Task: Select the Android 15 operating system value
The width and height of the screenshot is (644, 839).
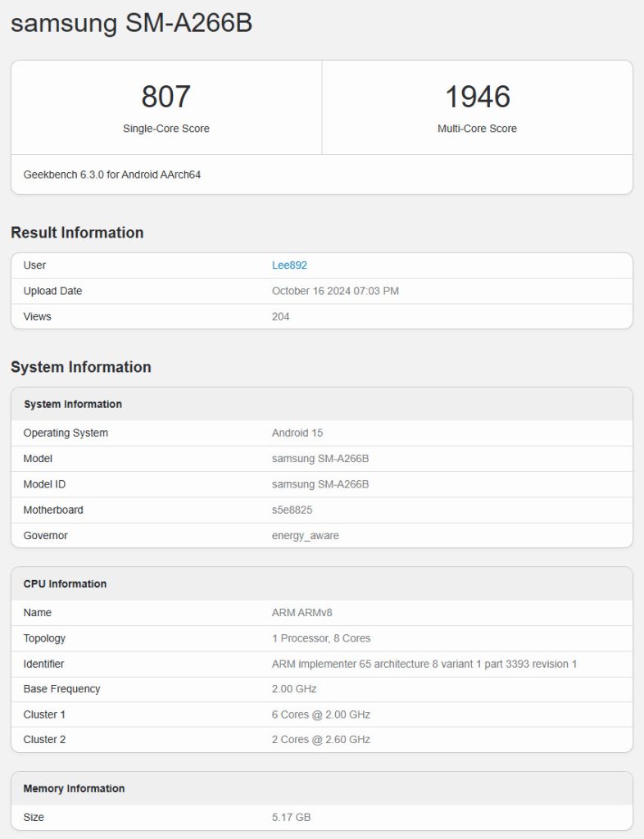Action: pyautogui.click(x=297, y=433)
